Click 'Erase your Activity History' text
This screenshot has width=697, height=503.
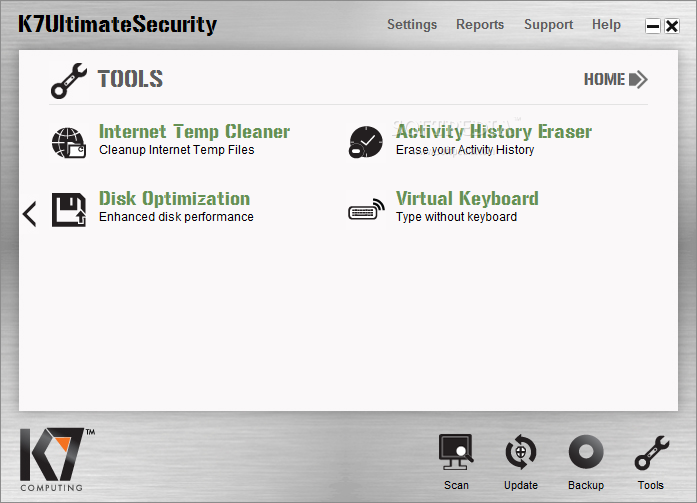[x=465, y=150]
